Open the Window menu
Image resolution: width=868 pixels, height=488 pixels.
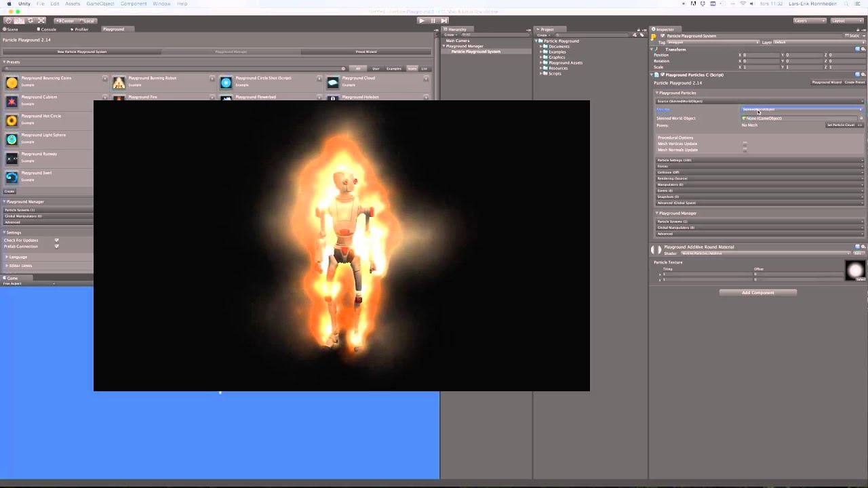(x=161, y=3)
